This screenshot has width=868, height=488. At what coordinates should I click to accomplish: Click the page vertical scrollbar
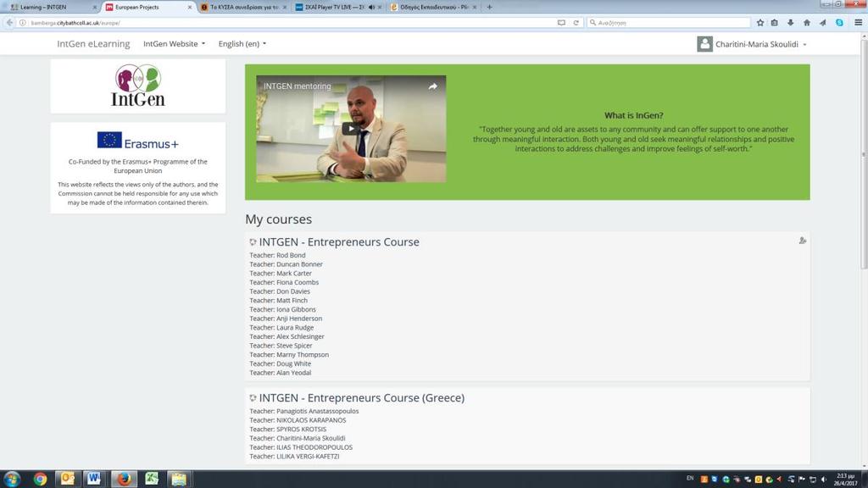pos(864,252)
